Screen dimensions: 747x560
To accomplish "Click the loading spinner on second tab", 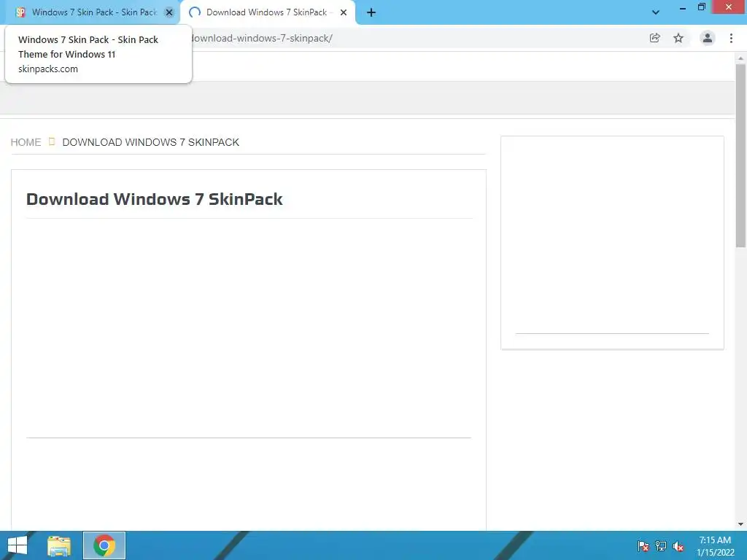I will (x=195, y=12).
